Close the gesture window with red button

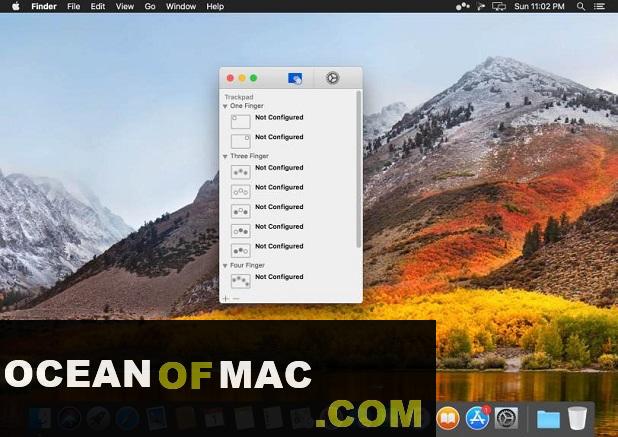[230, 78]
